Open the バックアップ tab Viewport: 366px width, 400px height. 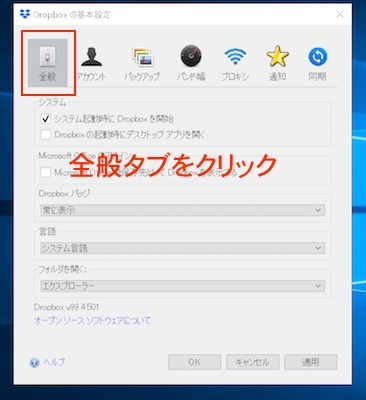[142, 64]
